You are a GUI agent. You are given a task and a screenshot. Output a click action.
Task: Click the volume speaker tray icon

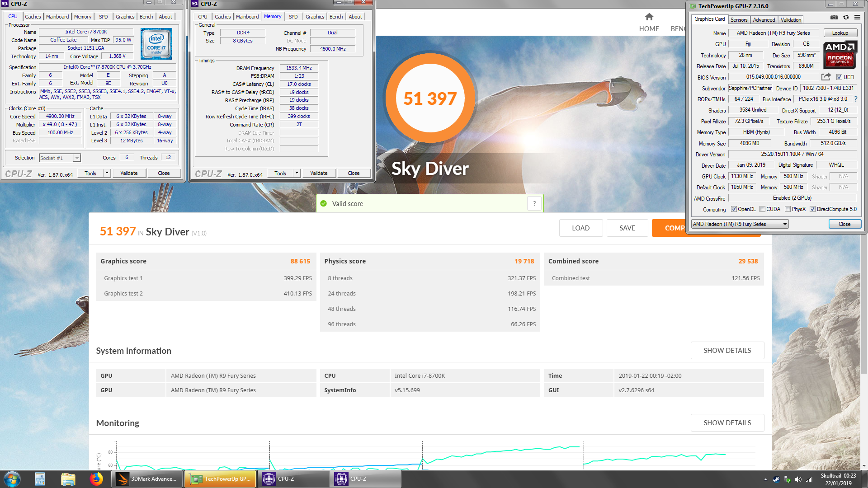798,479
